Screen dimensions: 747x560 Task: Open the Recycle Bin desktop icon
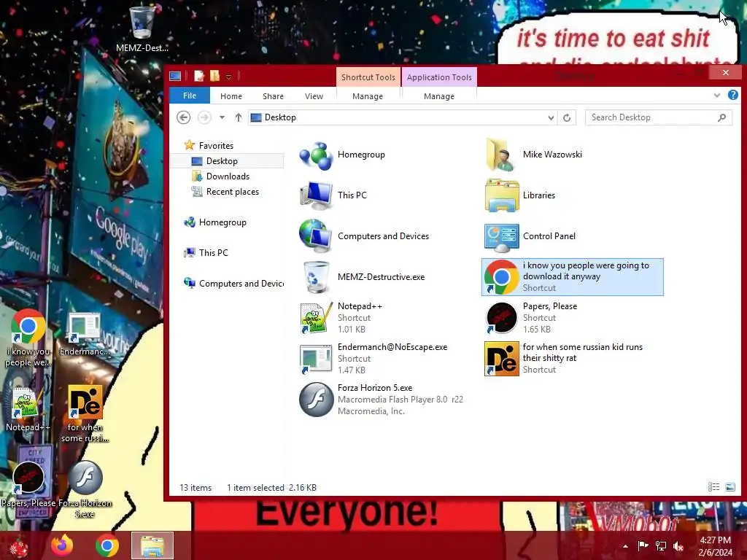[142, 23]
